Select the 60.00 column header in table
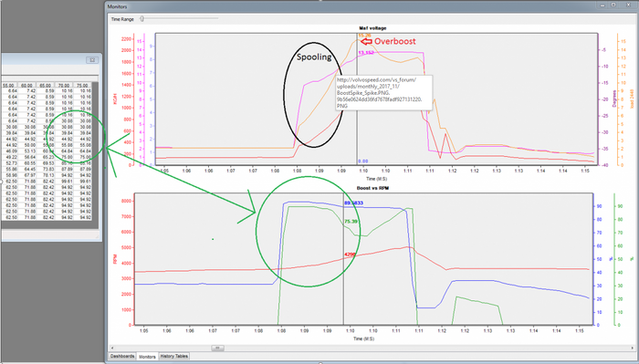This screenshot has height=364, width=639. (26, 86)
